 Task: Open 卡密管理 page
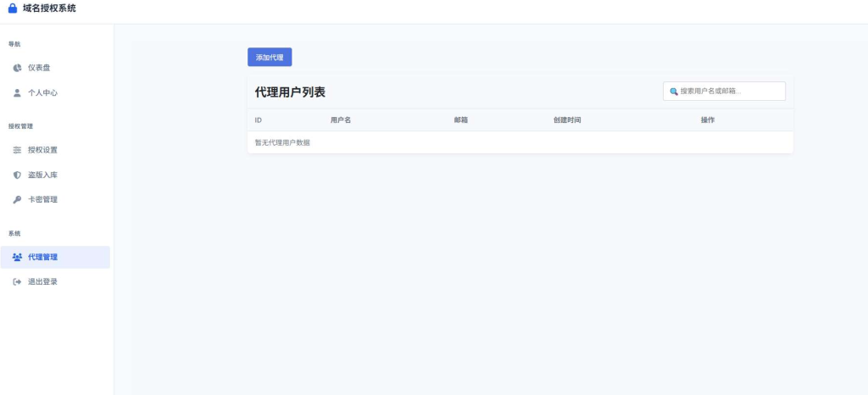click(x=55, y=200)
